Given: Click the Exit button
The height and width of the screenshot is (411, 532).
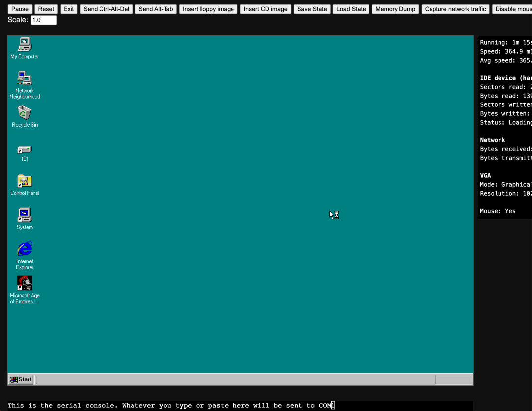Looking at the screenshot, I should (68, 9).
